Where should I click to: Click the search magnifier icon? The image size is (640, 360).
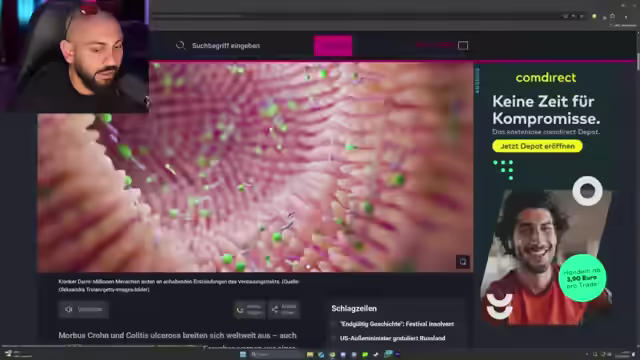[180, 45]
